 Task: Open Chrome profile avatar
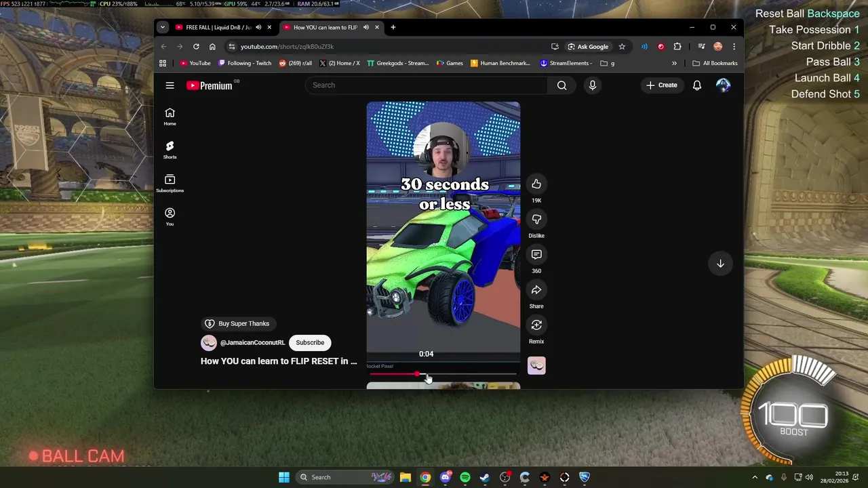(x=718, y=47)
